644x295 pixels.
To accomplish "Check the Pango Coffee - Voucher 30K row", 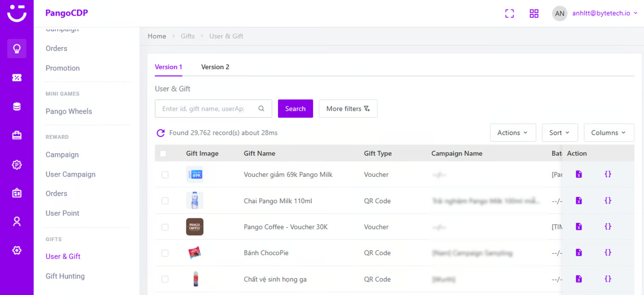I will [165, 227].
